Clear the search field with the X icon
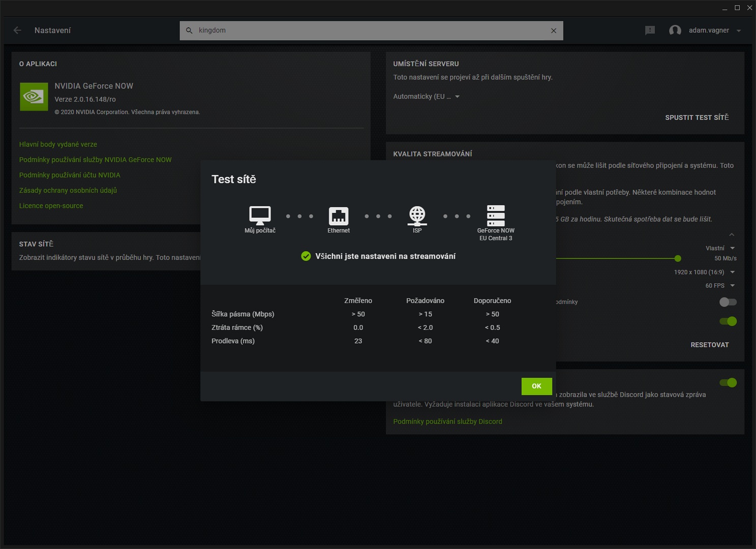Screen dimensions: 756x549 pyautogui.click(x=554, y=30)
